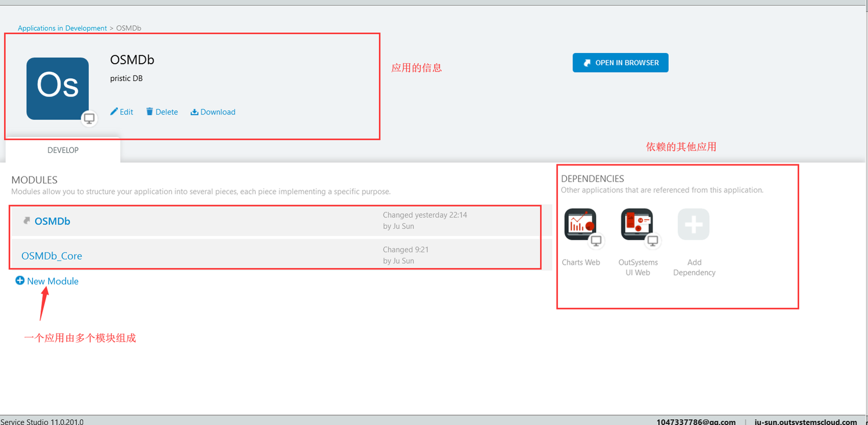Open the OSMDb_Core module
This screenshot has height=425, width=868.
tap(51, 256)
